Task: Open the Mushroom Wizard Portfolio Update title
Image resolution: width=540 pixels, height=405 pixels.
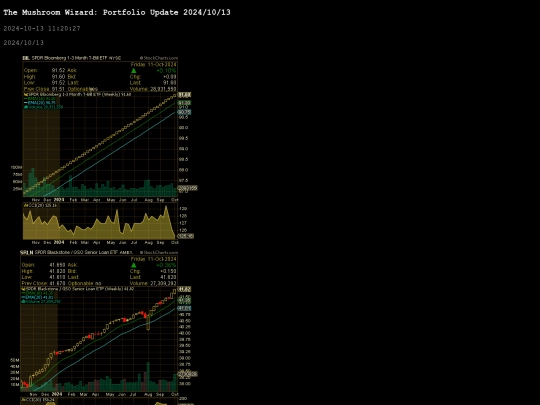Action: click(117, 12)
